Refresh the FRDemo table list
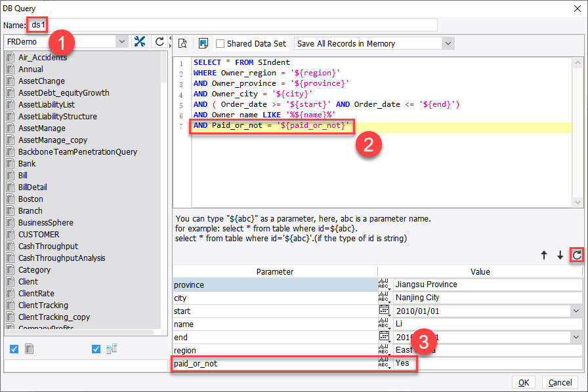 159,41
